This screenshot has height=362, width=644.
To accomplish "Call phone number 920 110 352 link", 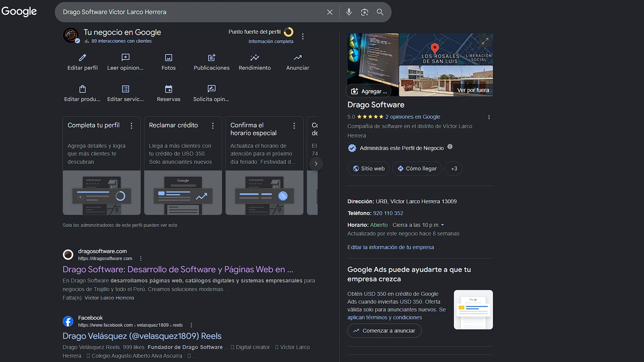I will (x=388, y=213).
